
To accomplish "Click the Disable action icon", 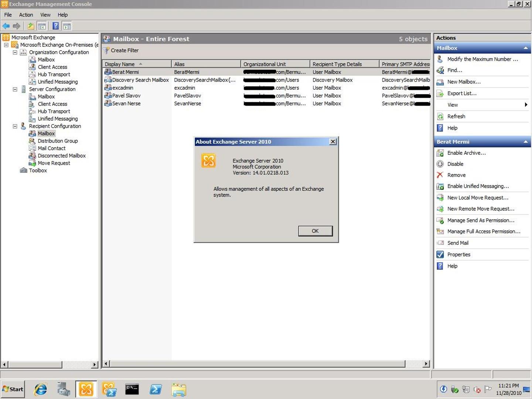I will click(x=440, y=164).
